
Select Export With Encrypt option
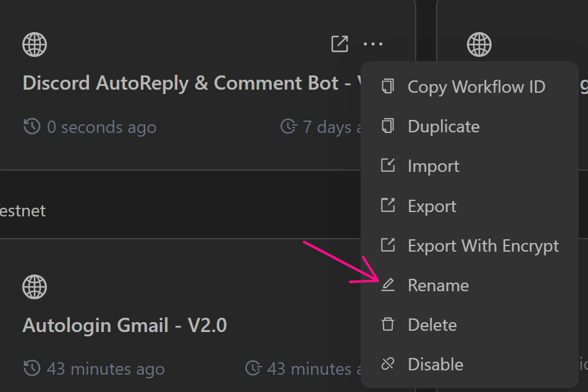[x=483, y=245]
